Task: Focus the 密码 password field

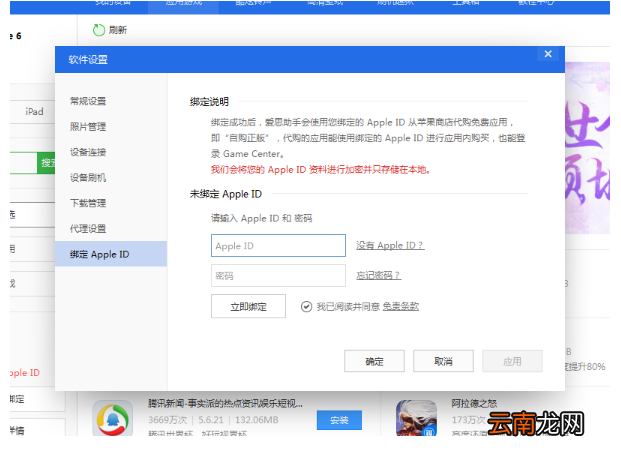Action: 278,275
